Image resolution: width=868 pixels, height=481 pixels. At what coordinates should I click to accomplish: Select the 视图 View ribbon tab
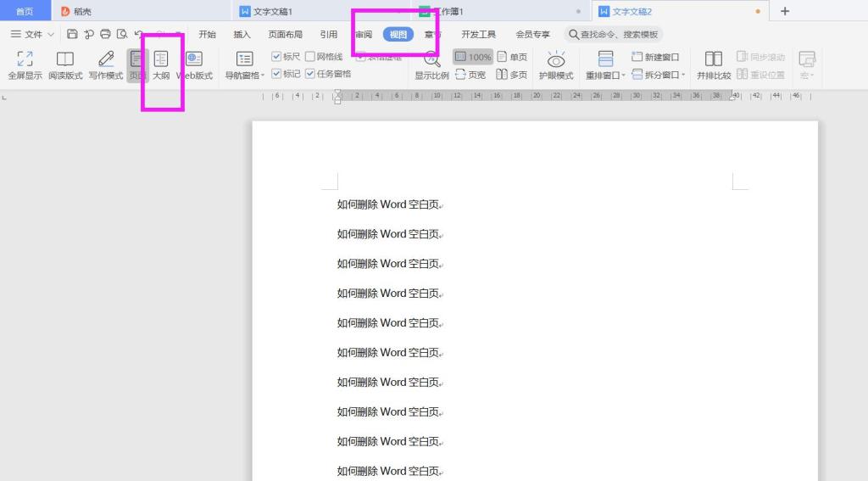coord(398,34)
